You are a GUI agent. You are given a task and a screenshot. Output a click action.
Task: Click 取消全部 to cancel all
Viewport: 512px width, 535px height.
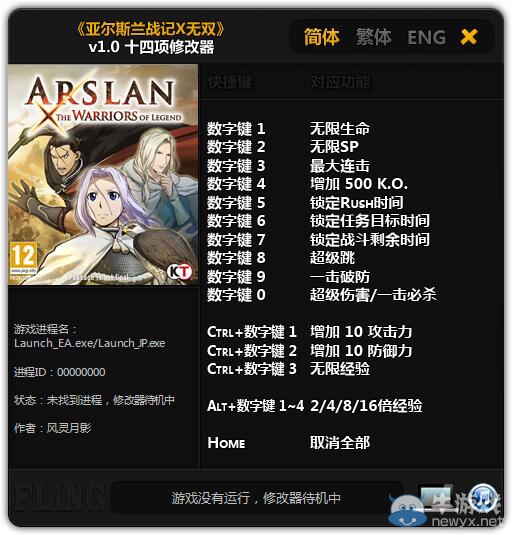click(x=339, y=443)
